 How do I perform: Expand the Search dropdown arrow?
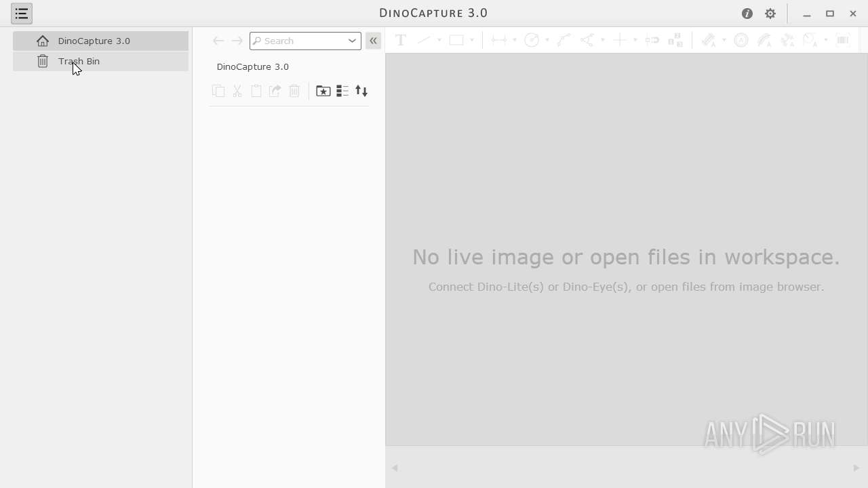click(353, 41)
